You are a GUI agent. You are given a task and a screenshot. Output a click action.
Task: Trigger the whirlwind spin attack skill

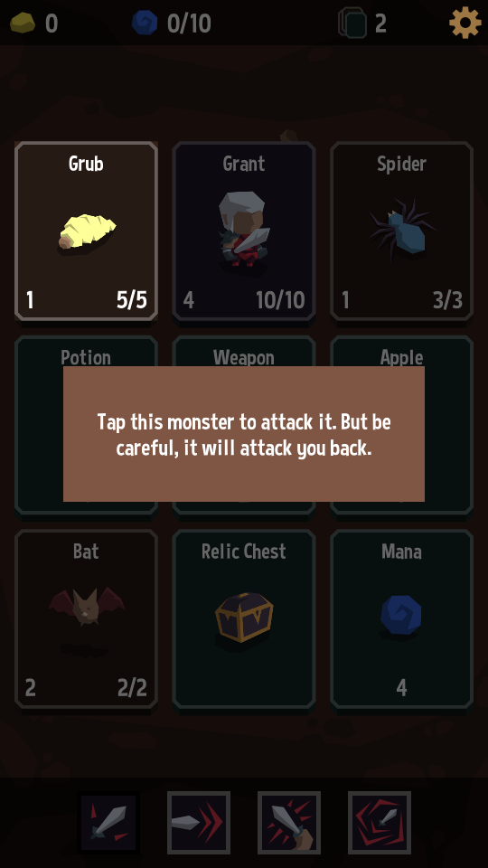pyautogui.click(x=379, y=823)
